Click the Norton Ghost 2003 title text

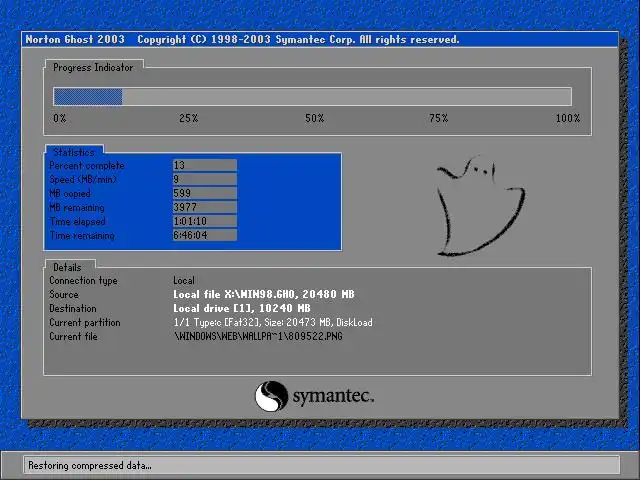pyautogui.click(x=75, y=40)
